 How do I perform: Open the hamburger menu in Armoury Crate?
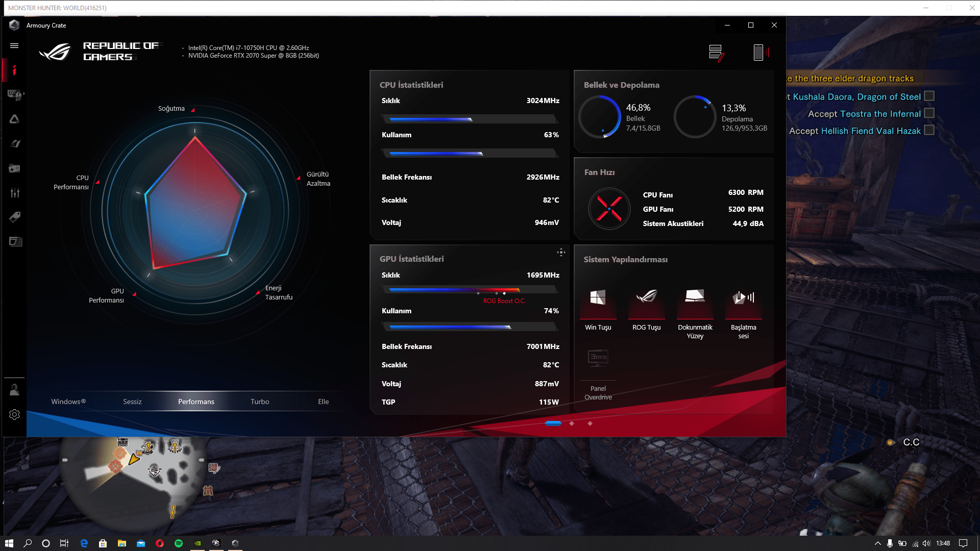pos(14,46)
